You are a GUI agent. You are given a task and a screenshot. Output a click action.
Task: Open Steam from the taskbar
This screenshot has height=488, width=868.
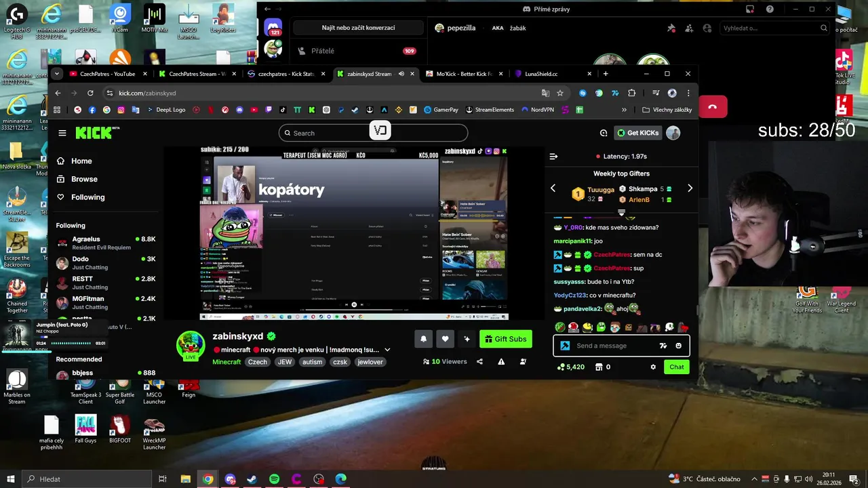pyautogui.click(x=252, y=479)
